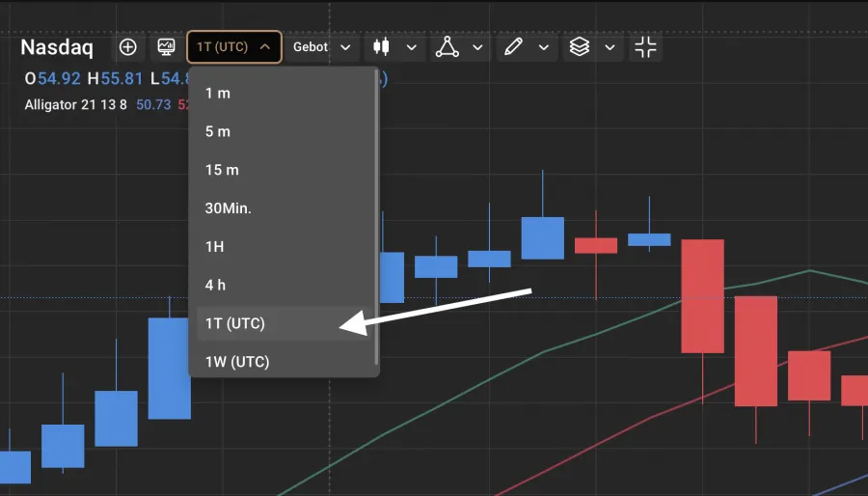Screen dimensions: 868x496
Task: Open the layers stack icon
Action: coord(580,47)
